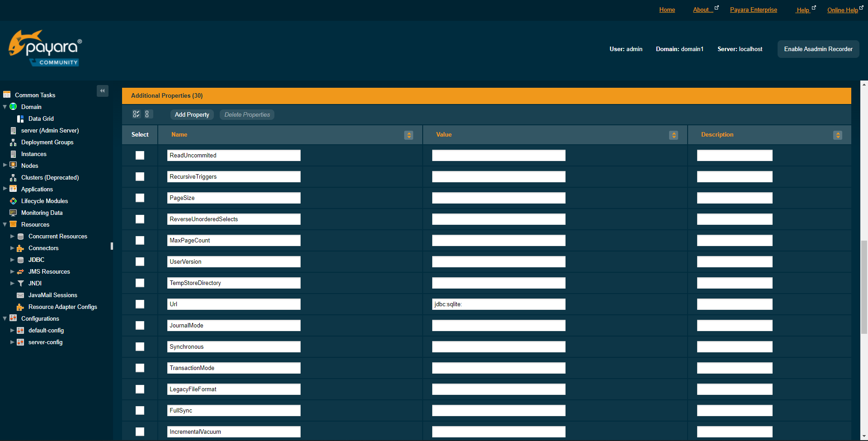Click the Payara Community logo
The width and height of the screenshot is (868, 441).
(x=45, y=47)
